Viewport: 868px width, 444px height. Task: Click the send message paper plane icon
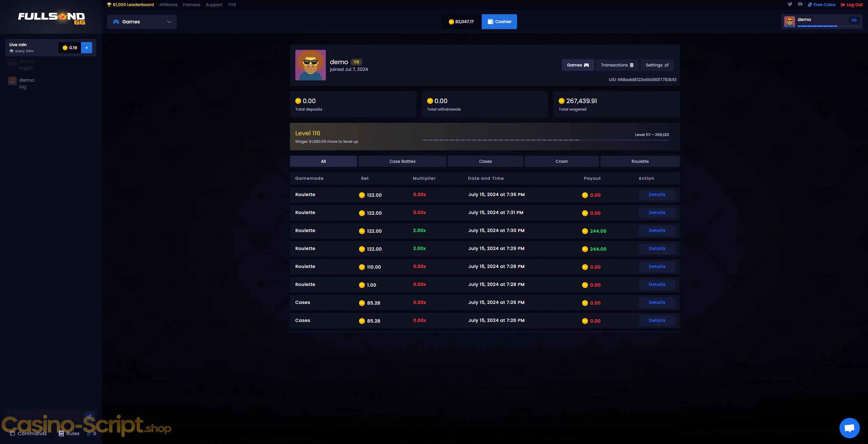(89, 416)
